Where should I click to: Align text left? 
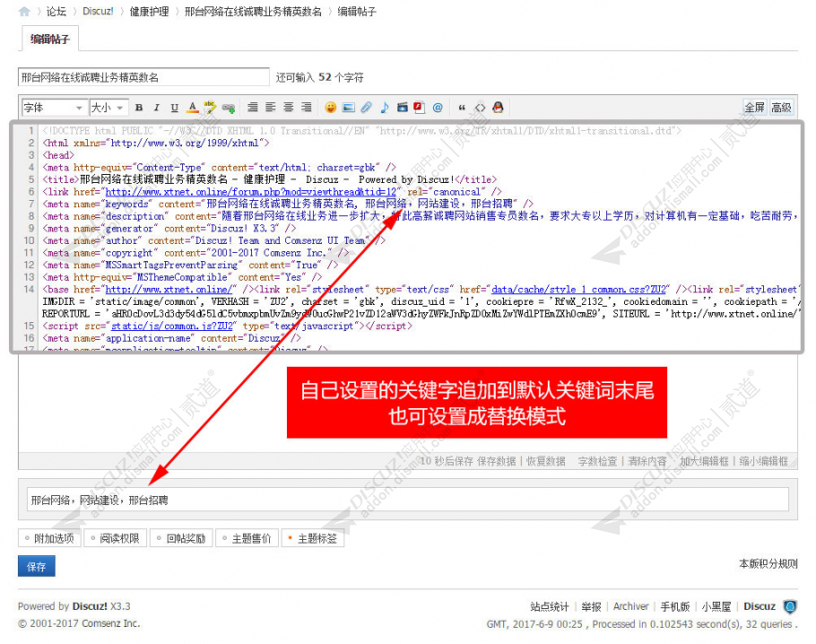coord(271,108)
